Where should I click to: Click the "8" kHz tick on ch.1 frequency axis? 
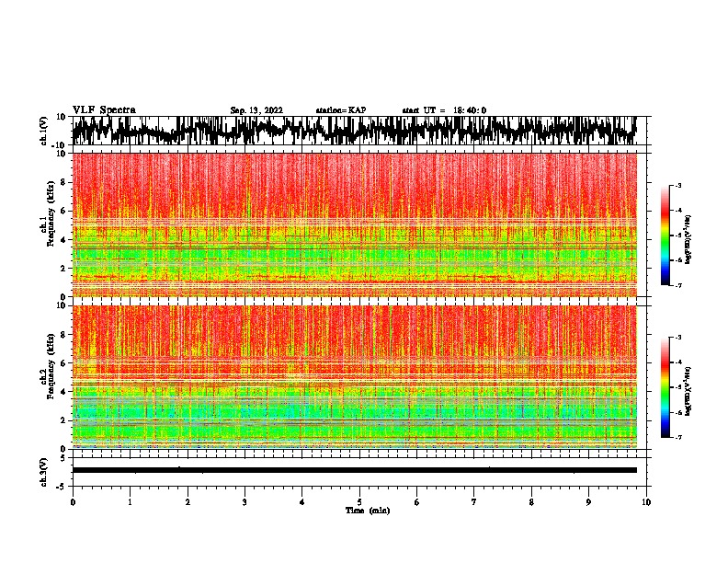[63, 182]
